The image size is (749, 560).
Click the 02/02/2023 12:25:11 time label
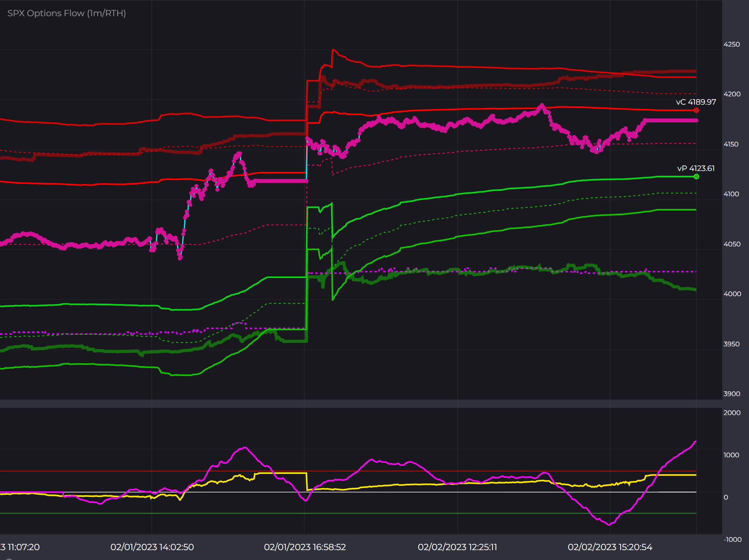[457, 547]
